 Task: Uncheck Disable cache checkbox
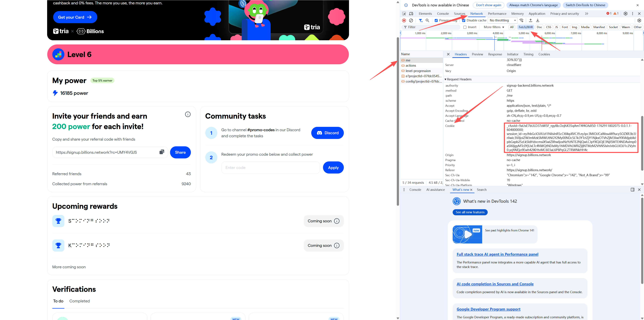464,20
